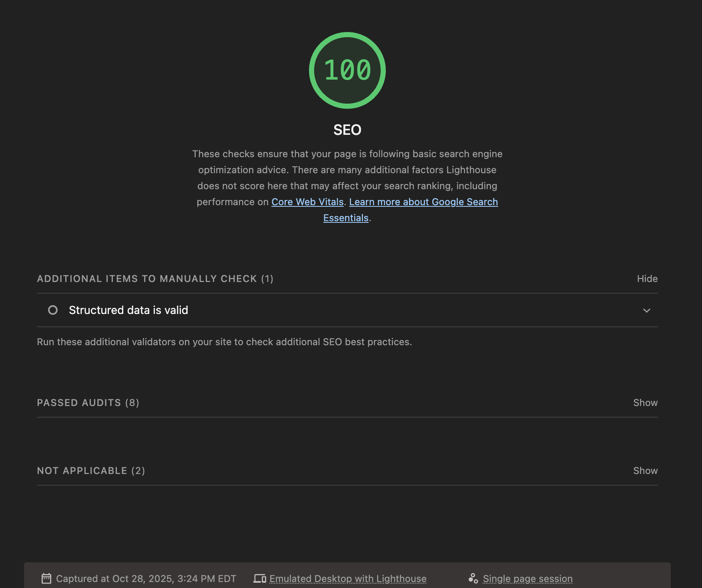This screenshot has height=588, width=702.
Task: Select the Structured data is valid title
Action: click(x=128, y=310)
